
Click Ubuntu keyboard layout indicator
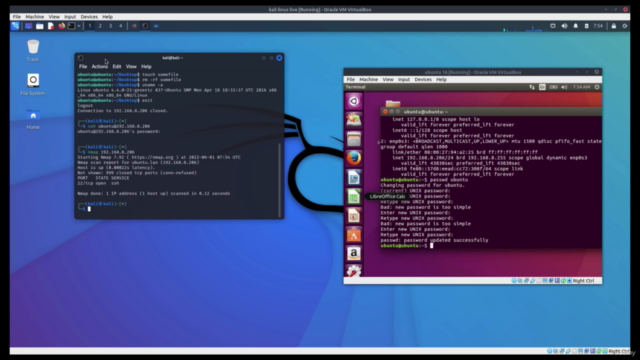click(x=542, y=87)
